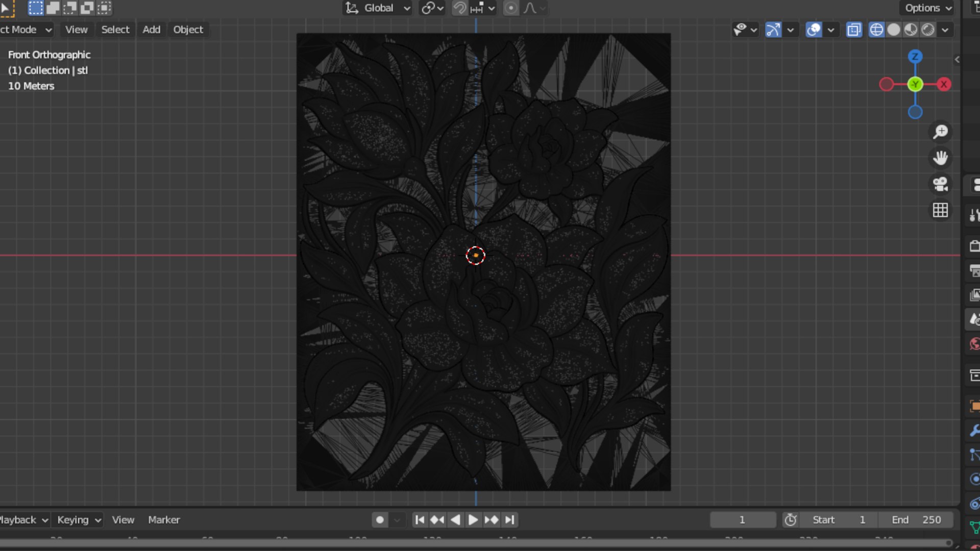Click the pan view hand icon

[x=940, y=158]
